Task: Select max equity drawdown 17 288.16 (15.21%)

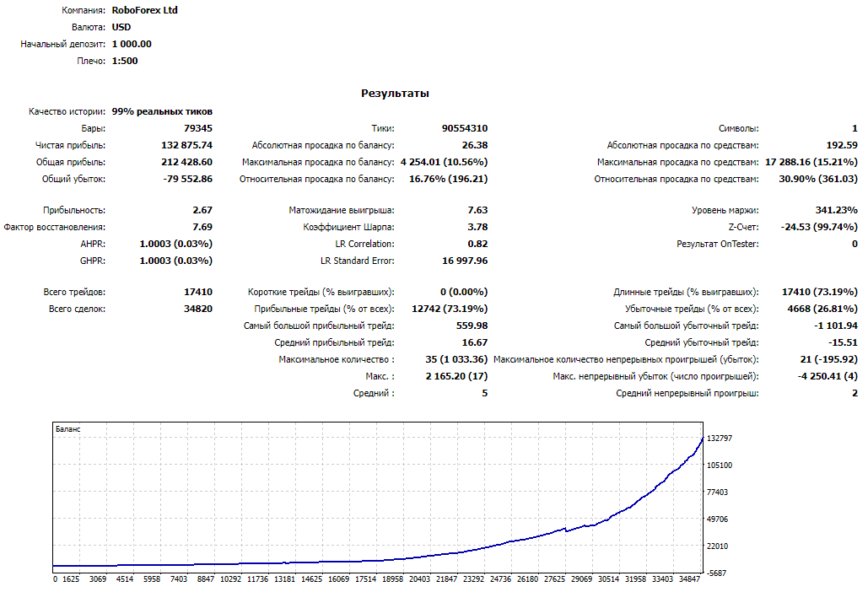Action: pos(811,162)
